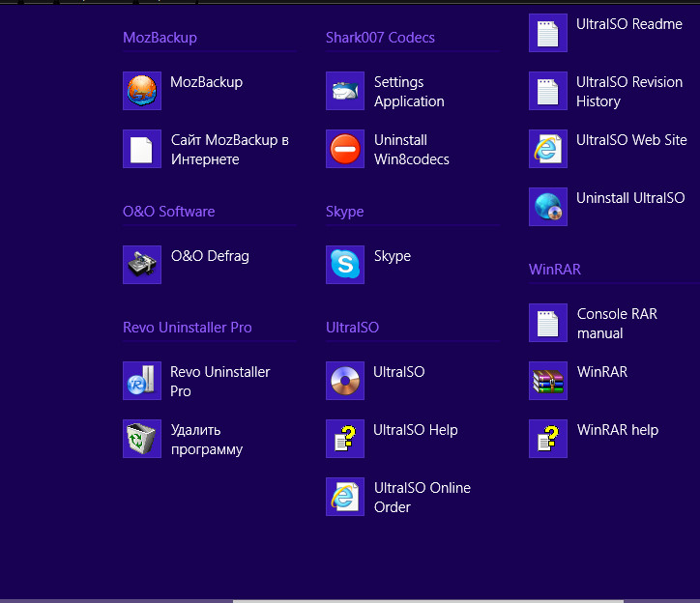
Task: Open UltraISO Help question mark icon
Action: [345, 439]
